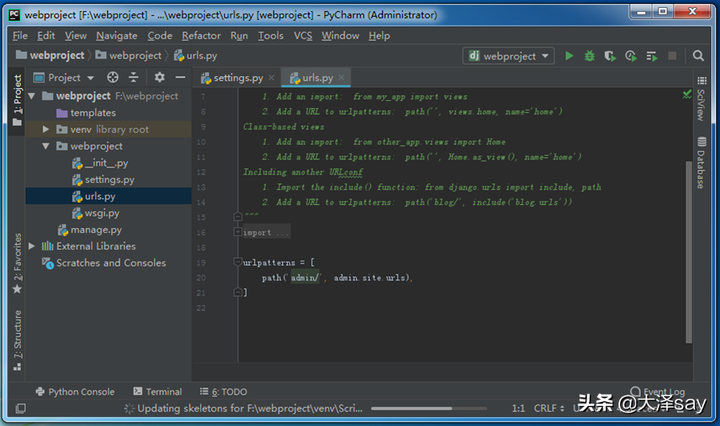The image size is (720, 426).
Task: Open the Window menu
Action: 340,35
